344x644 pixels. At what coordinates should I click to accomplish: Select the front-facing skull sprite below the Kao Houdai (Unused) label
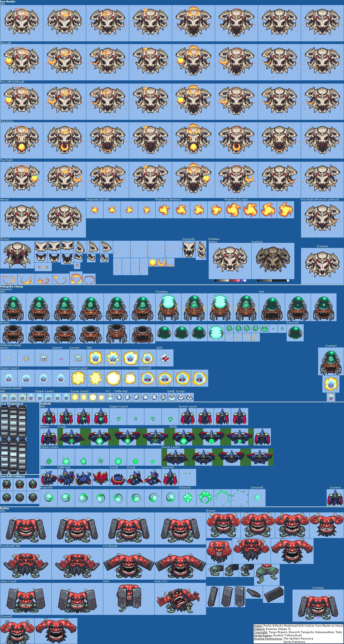pyautogui.click(x=189, y=250)
